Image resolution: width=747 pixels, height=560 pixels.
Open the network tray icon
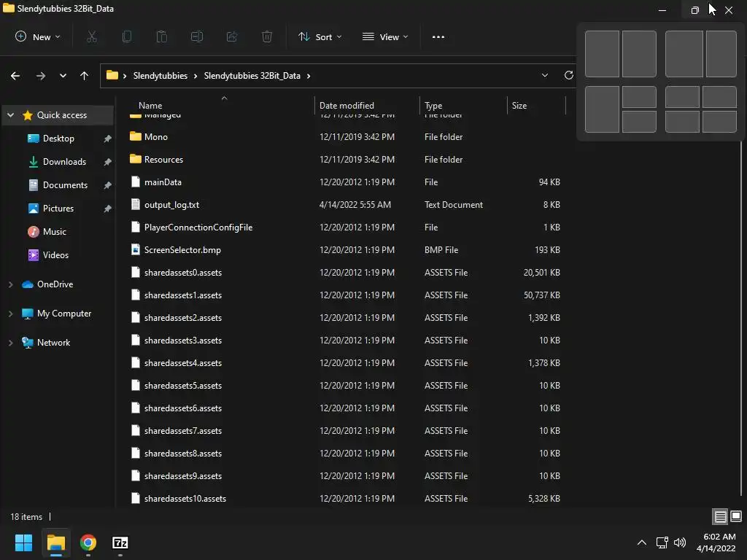(662, 542)
